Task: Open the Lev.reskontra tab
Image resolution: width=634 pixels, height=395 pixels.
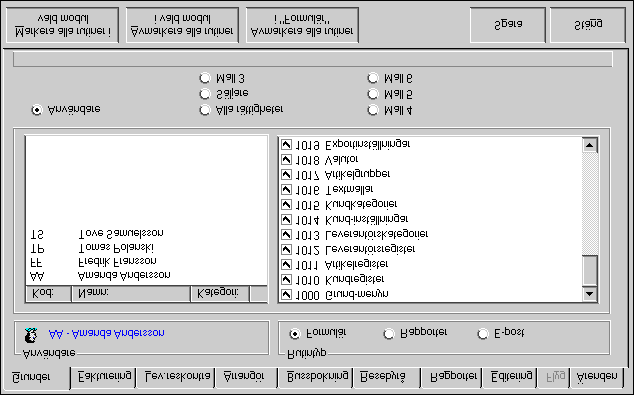Action: [x=177, y=377]
